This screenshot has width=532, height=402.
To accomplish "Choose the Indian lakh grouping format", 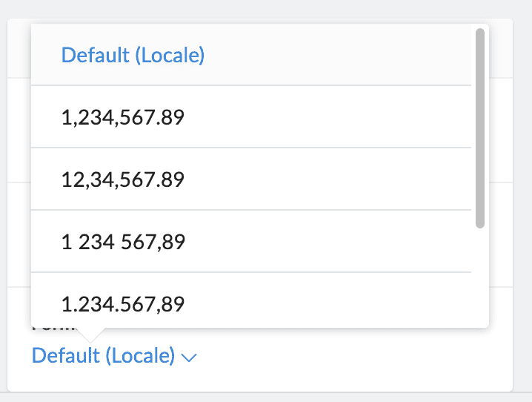I will click(x=122, y=179).
